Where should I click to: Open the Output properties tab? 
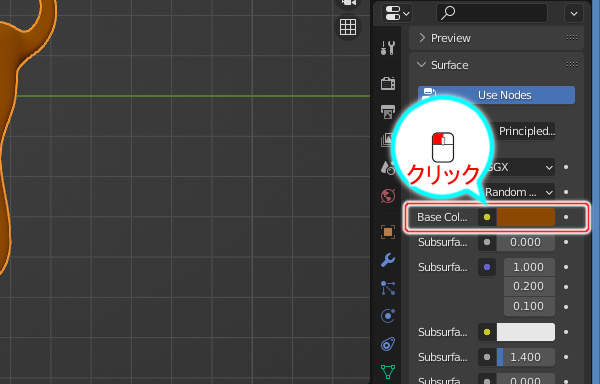click(388, 112)
